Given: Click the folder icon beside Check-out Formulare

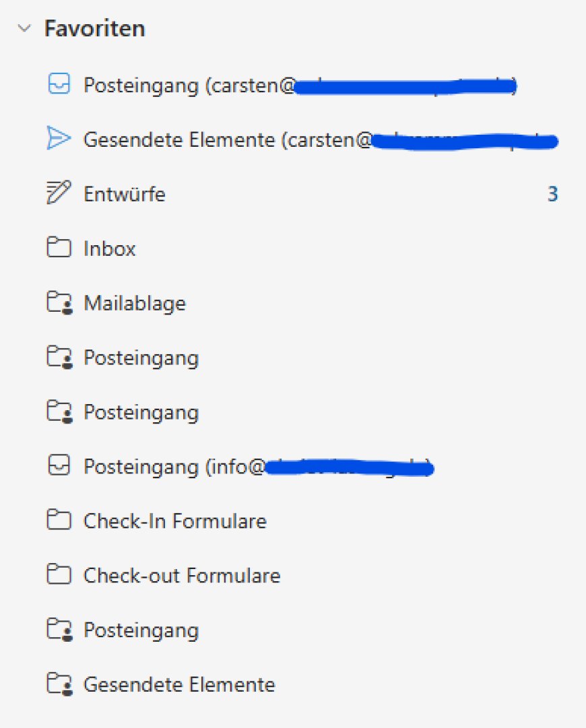Looking at the screenshot, I should click(x=59, y=575).
